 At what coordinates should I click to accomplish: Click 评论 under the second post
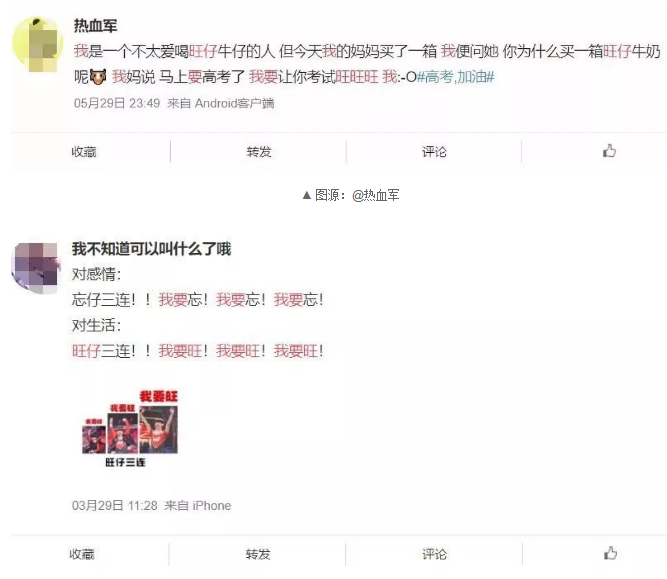(x=434, y=554)
